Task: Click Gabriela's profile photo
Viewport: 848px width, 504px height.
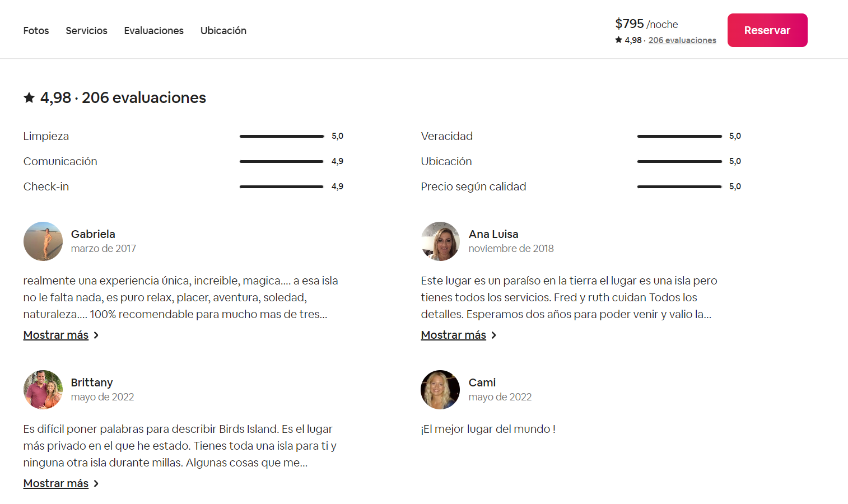Action: 43,241
